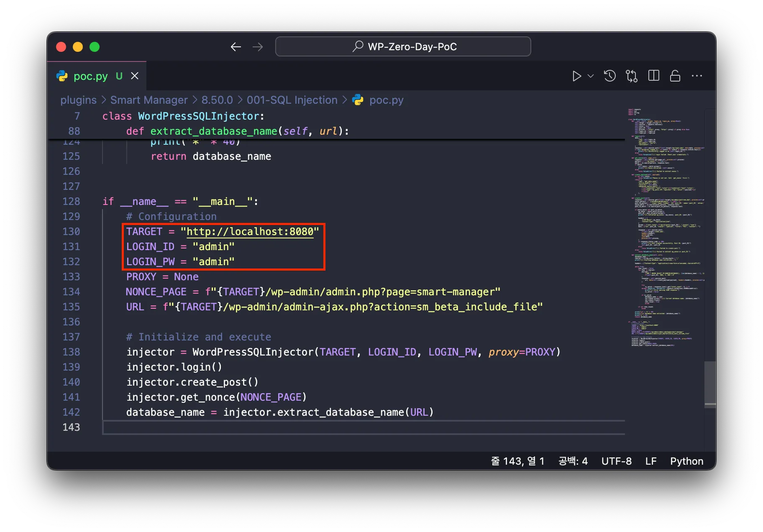The image size is (763, 532).
Task: Click the WP-Zero-Day-PoC search bar
Action: click(403, 46)
